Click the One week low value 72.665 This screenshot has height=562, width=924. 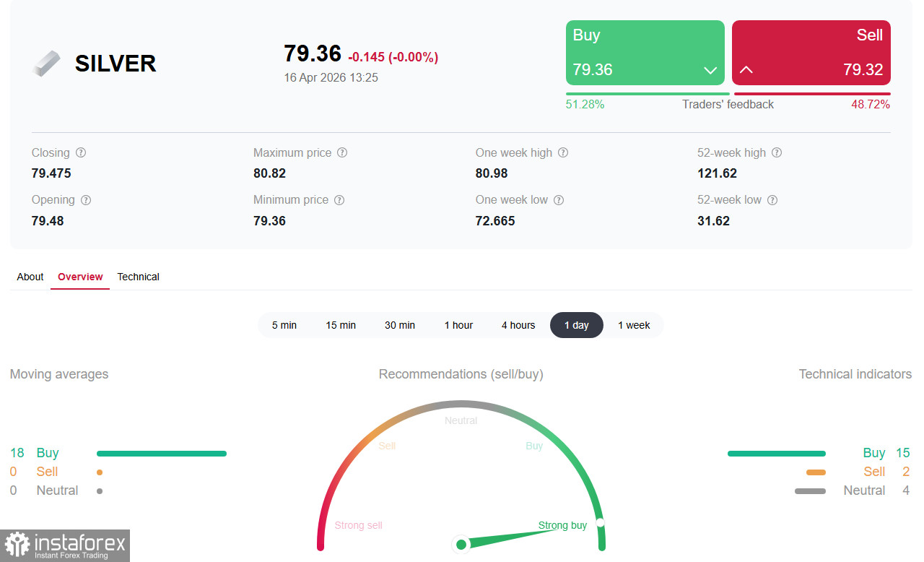(495, 221)
